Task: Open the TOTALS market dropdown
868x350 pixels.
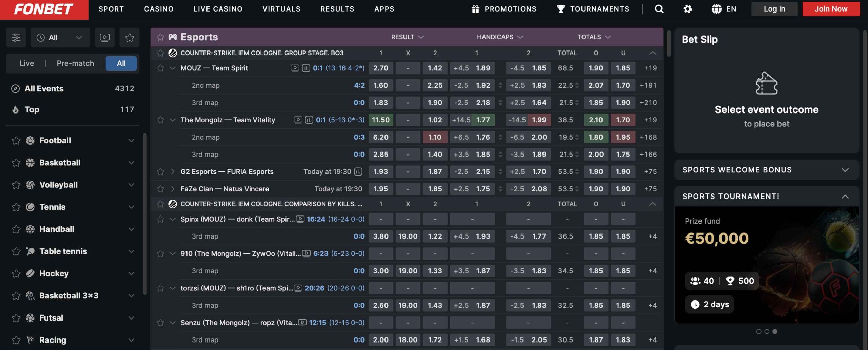Action: pyautogui.click(x=594, y=37)
